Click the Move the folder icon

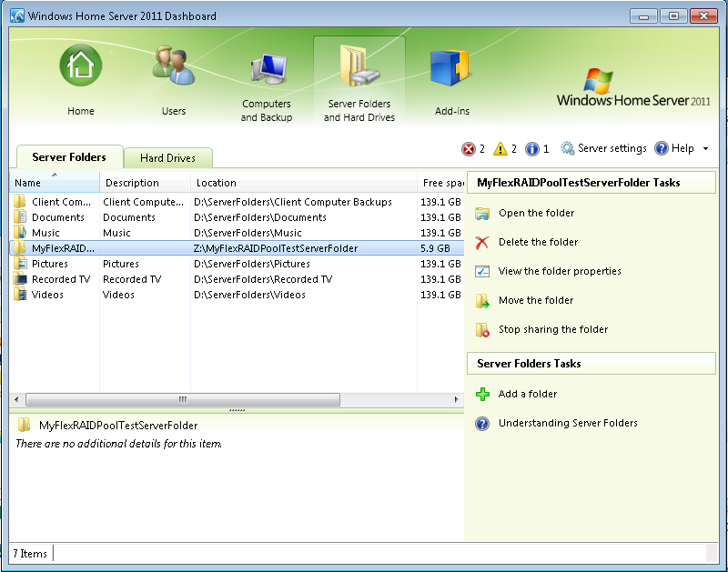point(482,301)
